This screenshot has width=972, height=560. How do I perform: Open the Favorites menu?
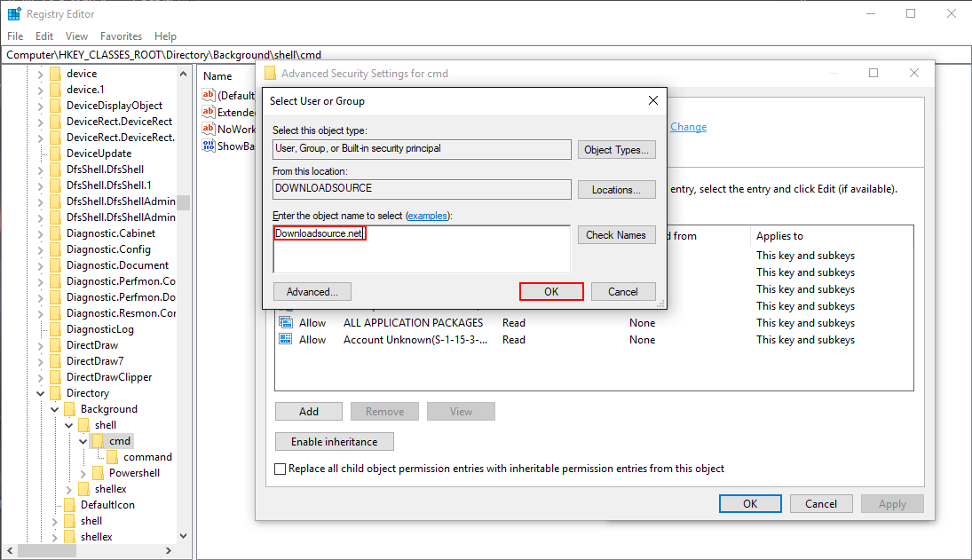(x=121, y=35)
